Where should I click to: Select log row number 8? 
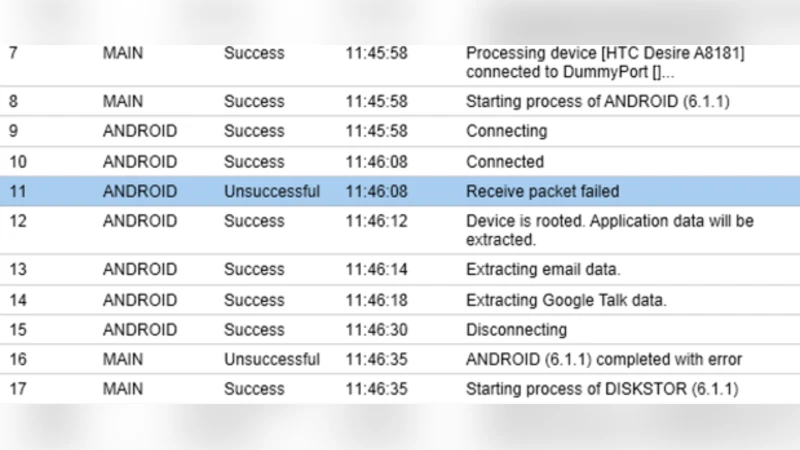click(x=14, y=101)
